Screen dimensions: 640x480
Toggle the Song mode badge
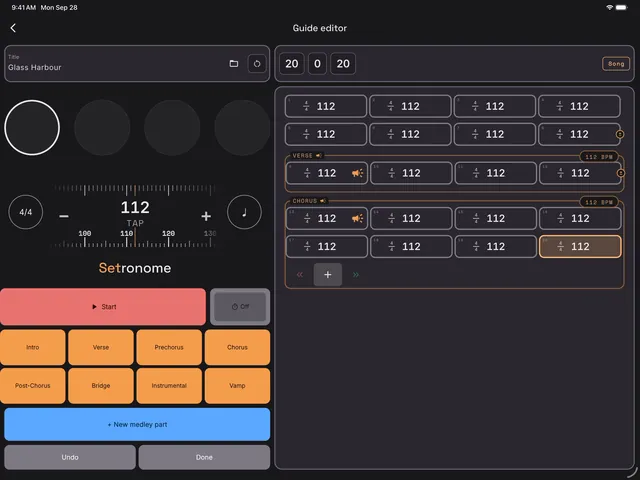(x=616, y=64)
